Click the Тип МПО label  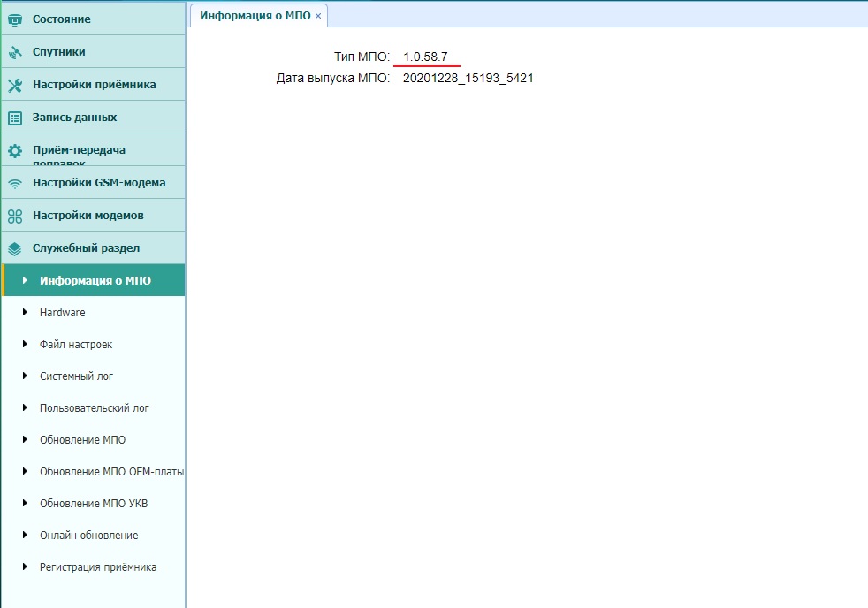click(362, 57)
